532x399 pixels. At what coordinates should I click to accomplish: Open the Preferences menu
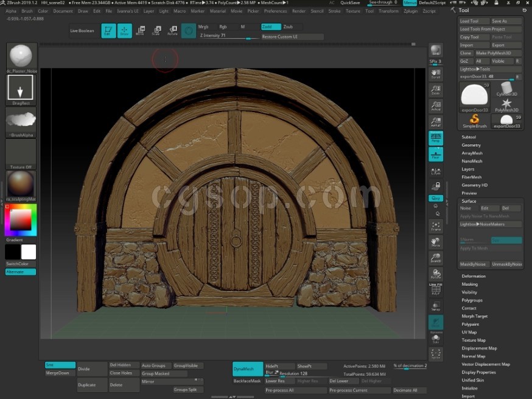click(275, 11)
